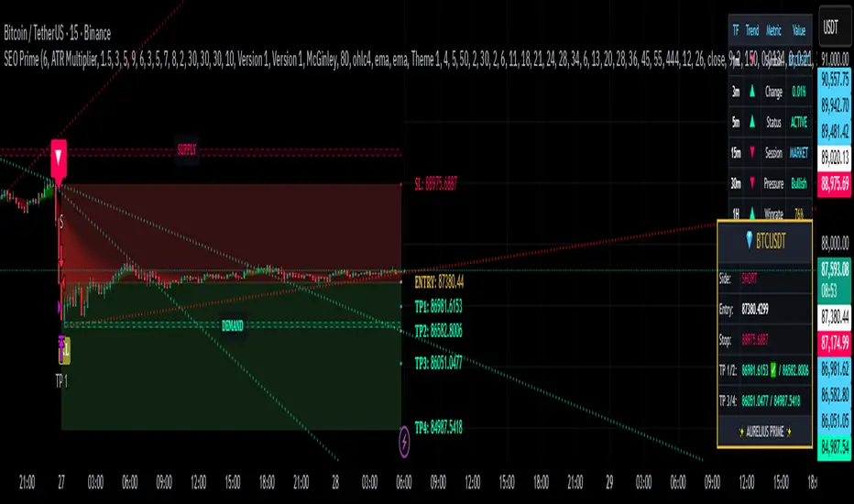Click the down-trend triangle in the 15m row

752,152
